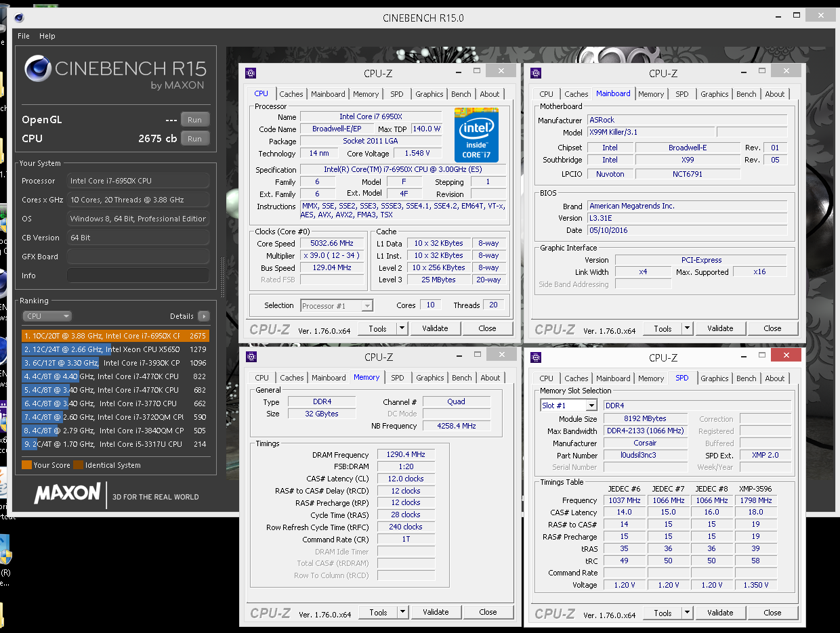Click the X99M Killer/3.1 model field

[x=650, y=133]
